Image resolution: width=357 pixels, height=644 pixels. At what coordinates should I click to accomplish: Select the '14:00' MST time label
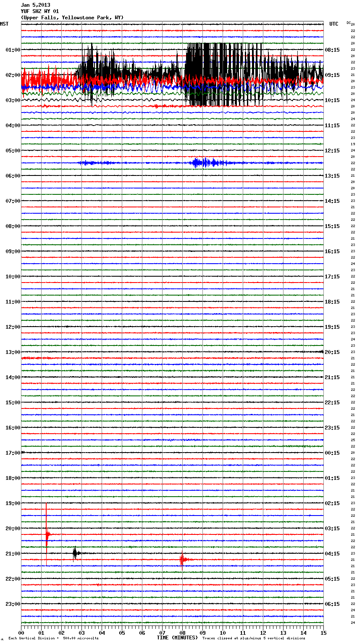pos(13,377)
